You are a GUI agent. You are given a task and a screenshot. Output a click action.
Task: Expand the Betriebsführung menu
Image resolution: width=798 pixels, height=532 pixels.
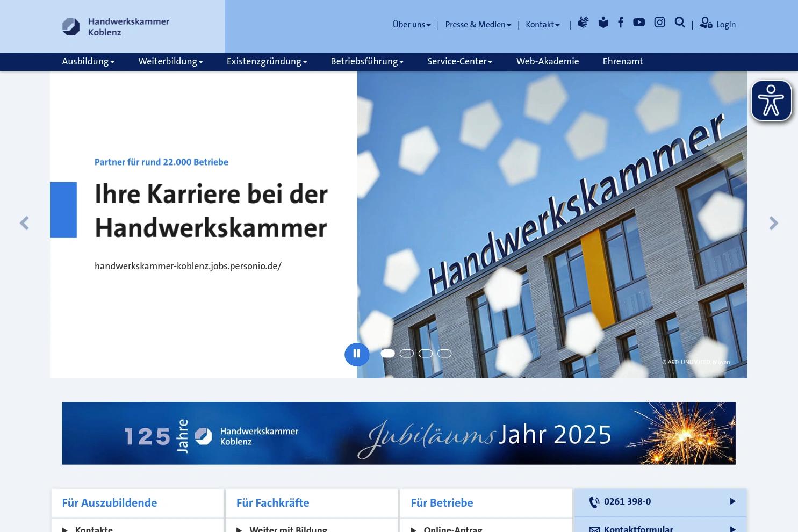tap(367, 62)
